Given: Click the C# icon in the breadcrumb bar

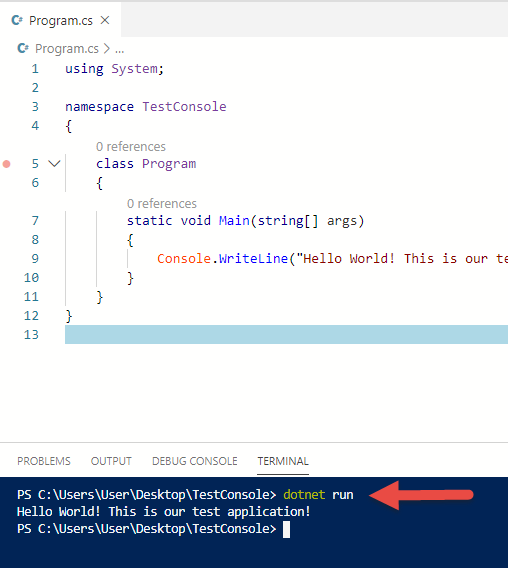Looking at the screenshot, I should (x=23, y=48).
